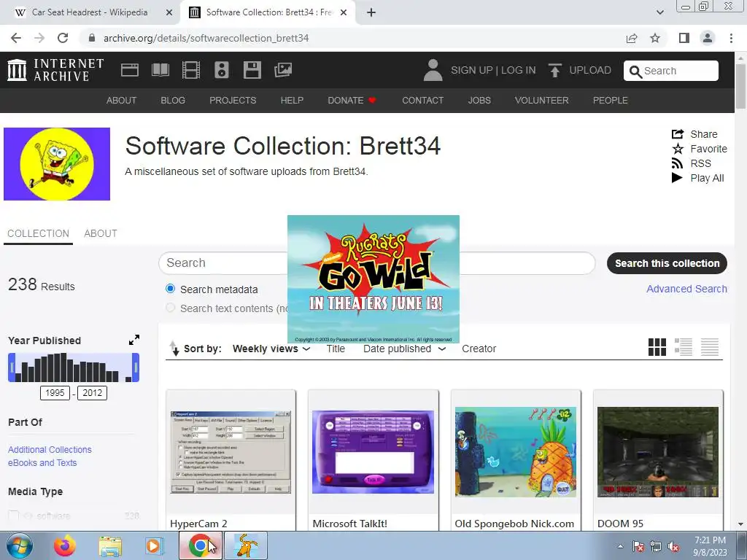Click SIGN UP link
747x560 pixels.
point(472,70)
